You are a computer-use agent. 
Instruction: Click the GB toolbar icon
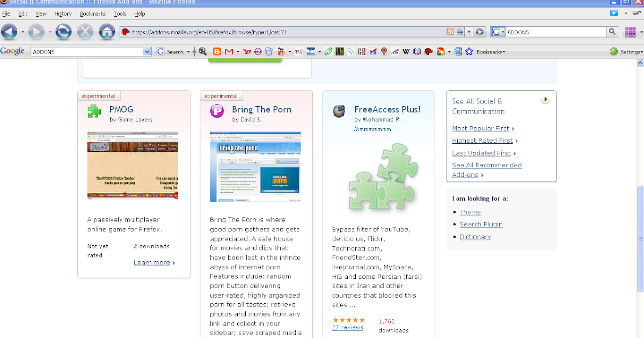(362, 52)
